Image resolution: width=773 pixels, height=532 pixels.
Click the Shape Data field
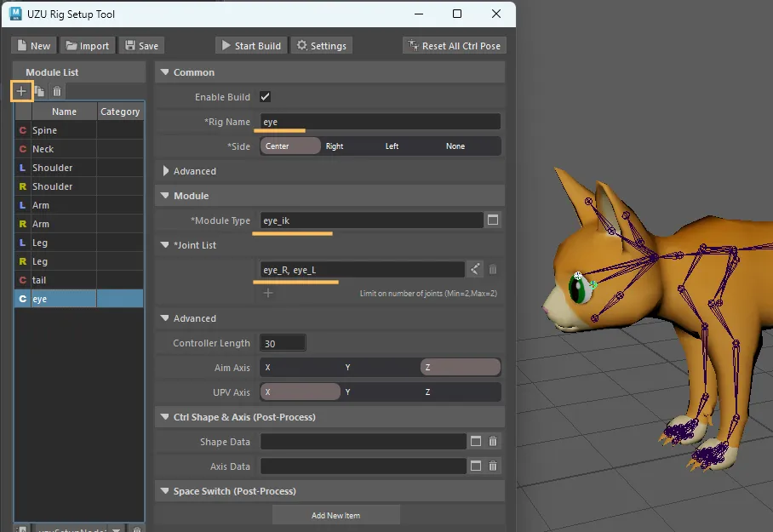tap(363, 441)
